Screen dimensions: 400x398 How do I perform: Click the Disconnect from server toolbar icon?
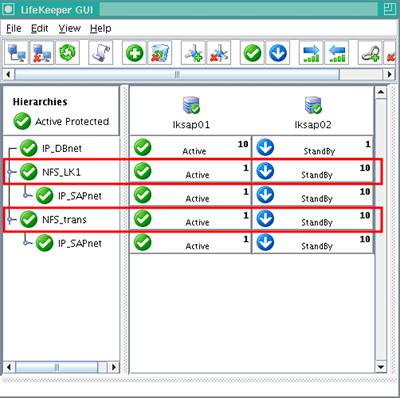pyautogui.click(x=42, y=53)
